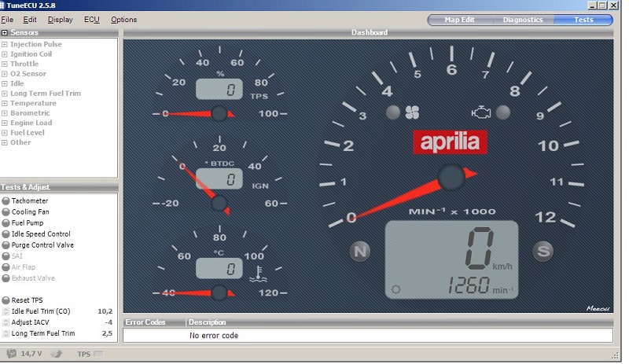Click the 14,7 V voltage reading

31,354
